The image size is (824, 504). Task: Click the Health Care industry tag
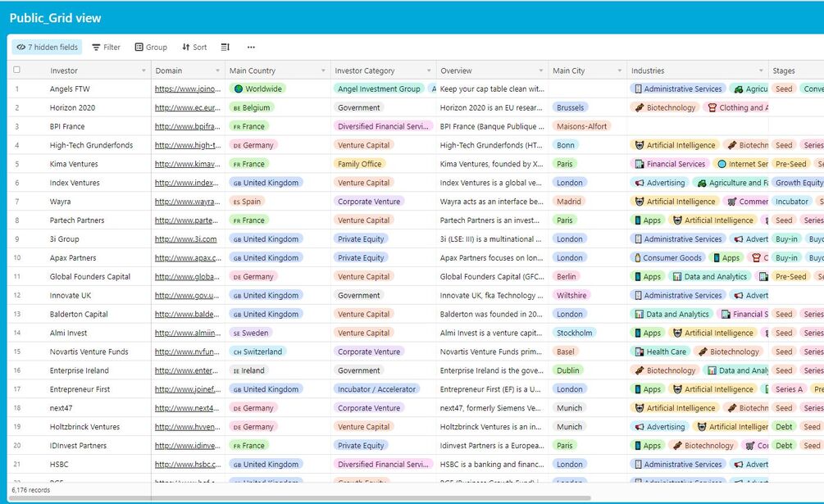[x=661, y=352]
